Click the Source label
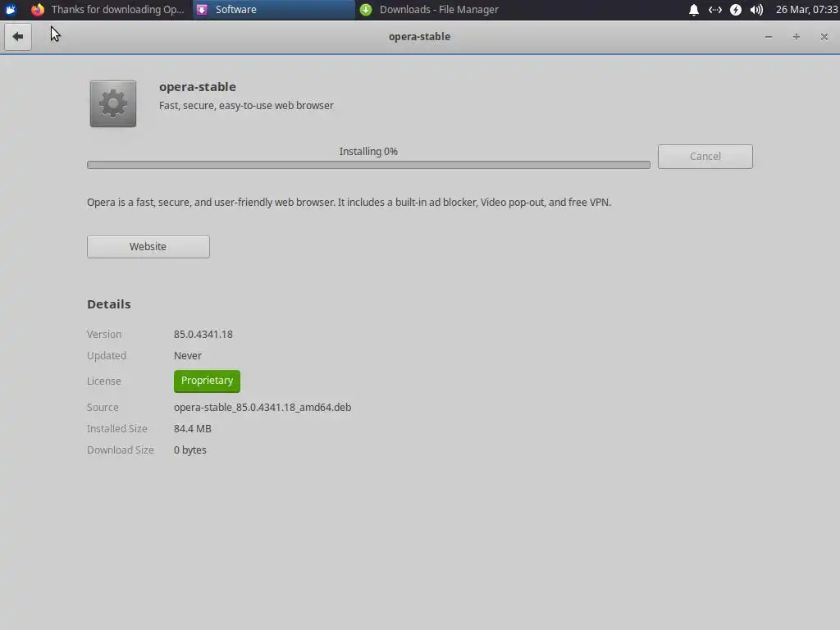The height and width of the screenshot is (630, 840). point(103,407)
